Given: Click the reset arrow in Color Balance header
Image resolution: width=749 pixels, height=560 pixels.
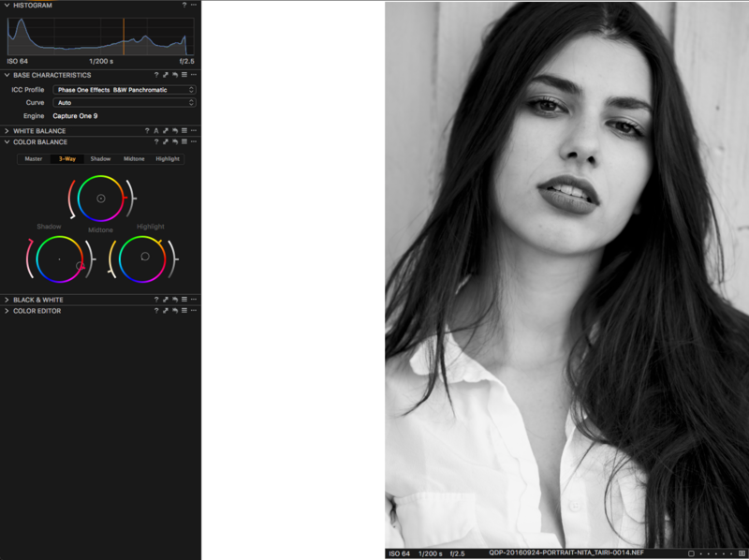Looking at the screenshot, I should (x=175, y=142).
